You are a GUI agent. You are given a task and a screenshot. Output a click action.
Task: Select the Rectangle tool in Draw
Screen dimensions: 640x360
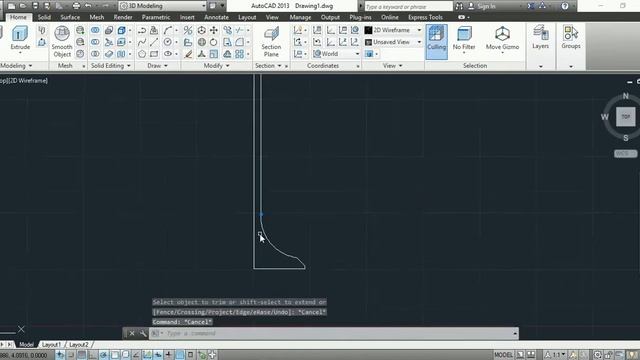154,54
